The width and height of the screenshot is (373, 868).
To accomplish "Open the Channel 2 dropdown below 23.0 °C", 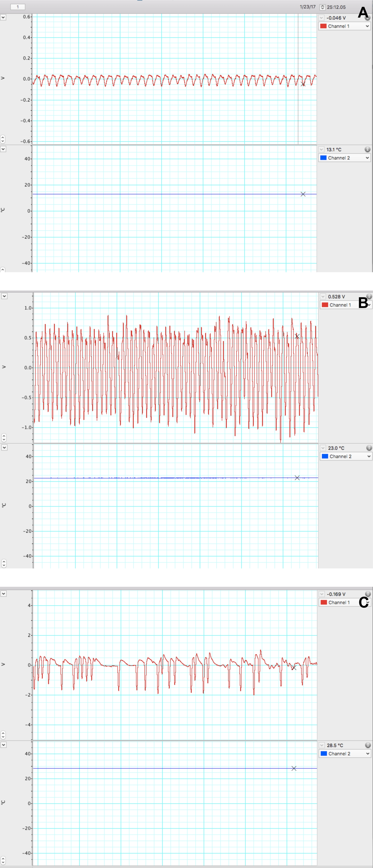I will [346, 456].
